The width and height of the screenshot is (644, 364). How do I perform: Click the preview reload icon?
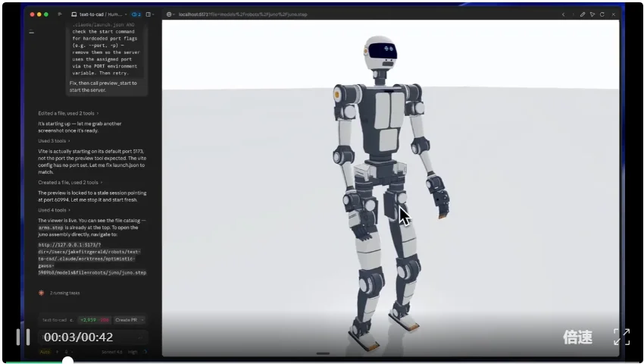coord(602,14)
